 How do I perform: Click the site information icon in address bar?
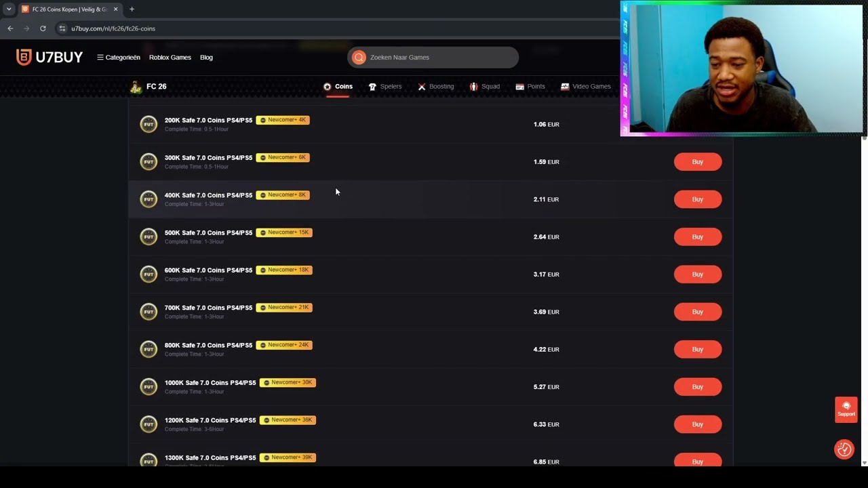62,28
